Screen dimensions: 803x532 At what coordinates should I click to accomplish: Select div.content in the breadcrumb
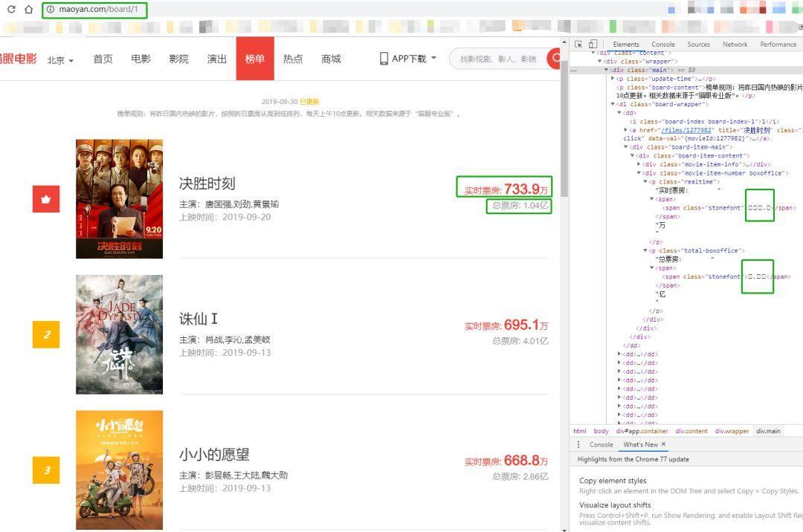[x=691, y=431]
